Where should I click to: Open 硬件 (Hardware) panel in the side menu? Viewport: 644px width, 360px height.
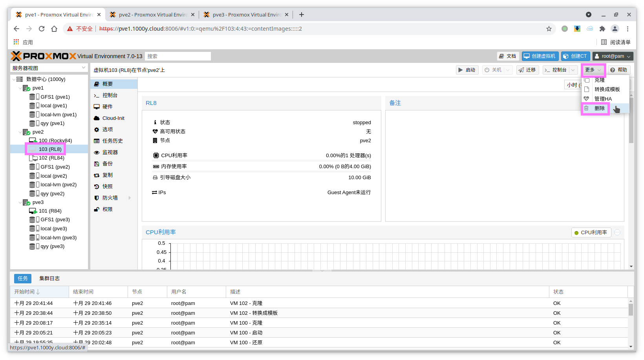pyautogui.click(x=107, y=107)
